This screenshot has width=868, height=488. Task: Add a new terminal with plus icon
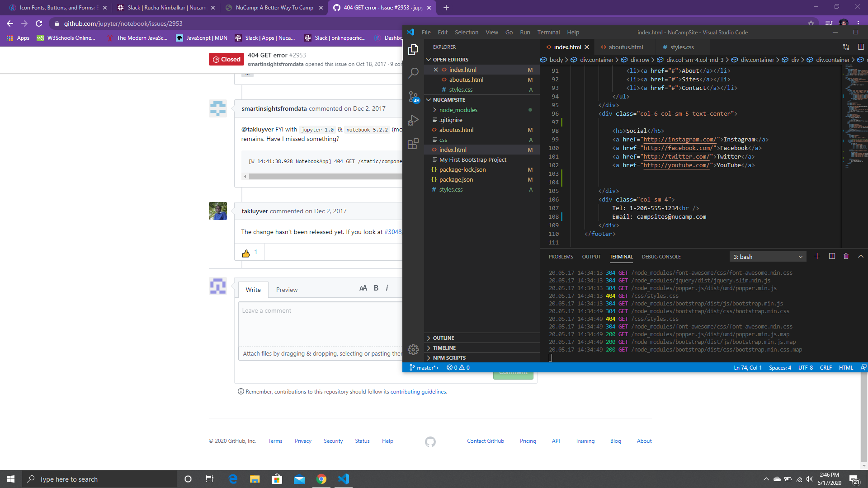(817, 256)
